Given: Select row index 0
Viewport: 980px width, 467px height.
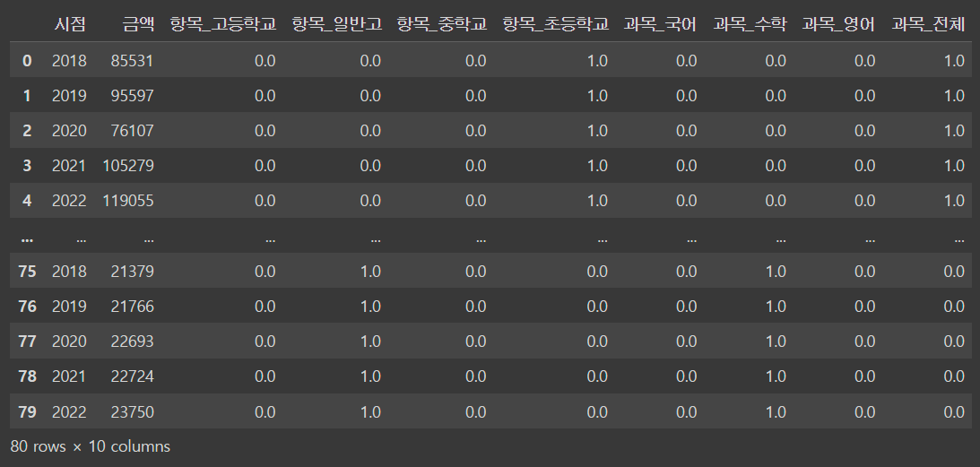Looking at the screenshot, I should click(27, 61).
